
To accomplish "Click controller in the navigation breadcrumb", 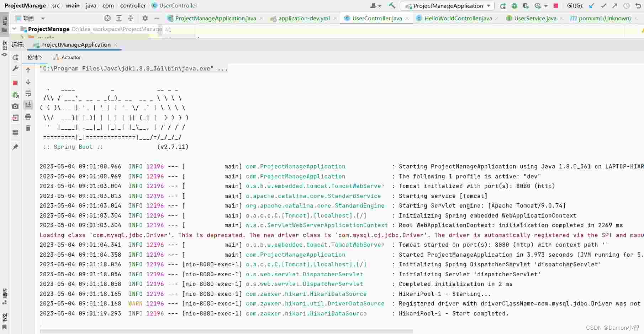I will 133,5.
